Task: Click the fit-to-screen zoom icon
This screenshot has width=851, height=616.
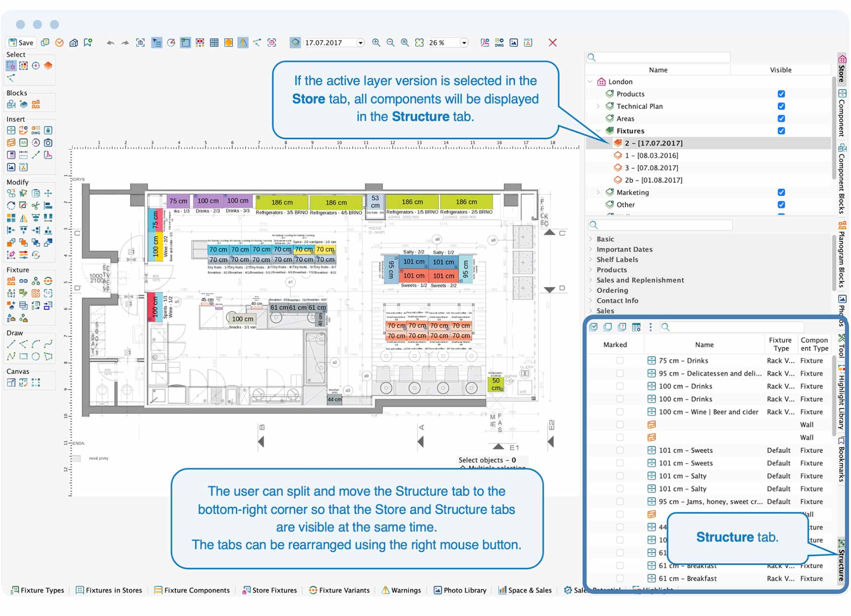Action: (420, 43)
